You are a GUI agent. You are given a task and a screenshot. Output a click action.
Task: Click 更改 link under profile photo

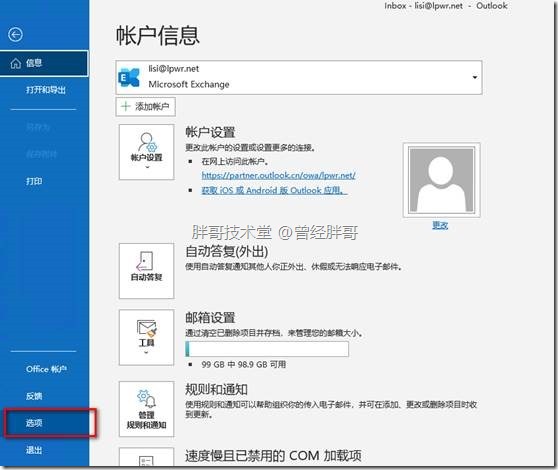[x=440, y=225]
